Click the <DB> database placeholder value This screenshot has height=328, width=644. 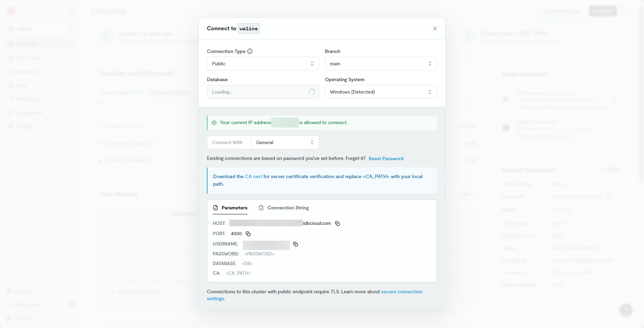tap(247, 263)
